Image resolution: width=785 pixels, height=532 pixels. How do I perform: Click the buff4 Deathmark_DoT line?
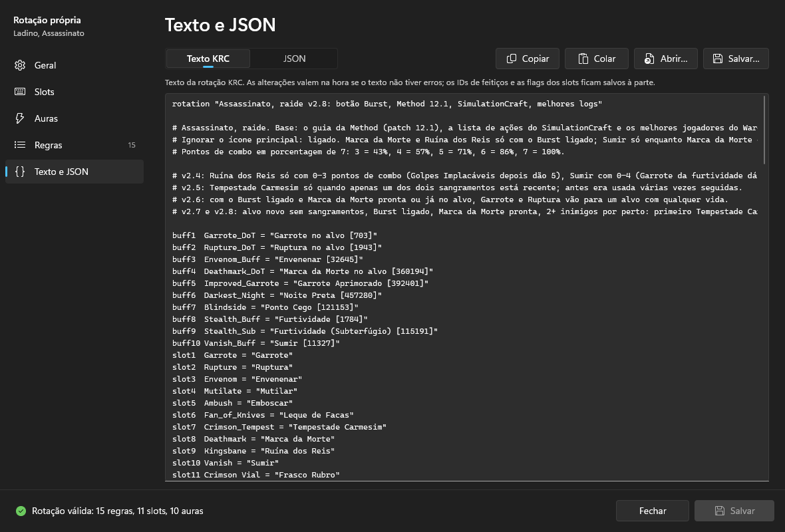303,271
